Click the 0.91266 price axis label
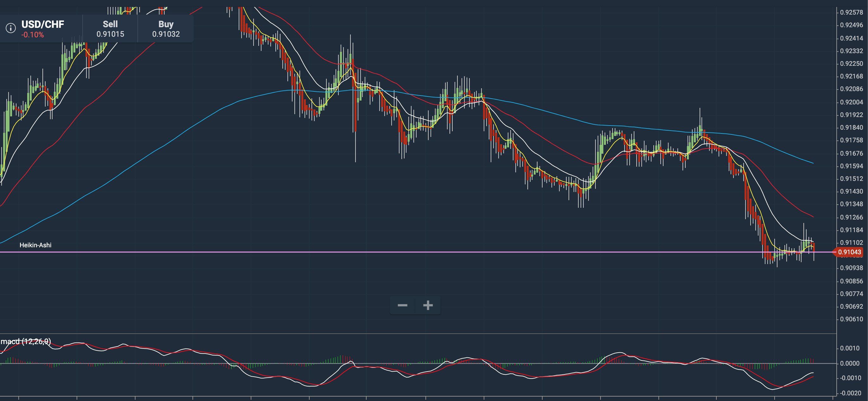The width and height of the screenshot is (868, 401). click(852, 217)
